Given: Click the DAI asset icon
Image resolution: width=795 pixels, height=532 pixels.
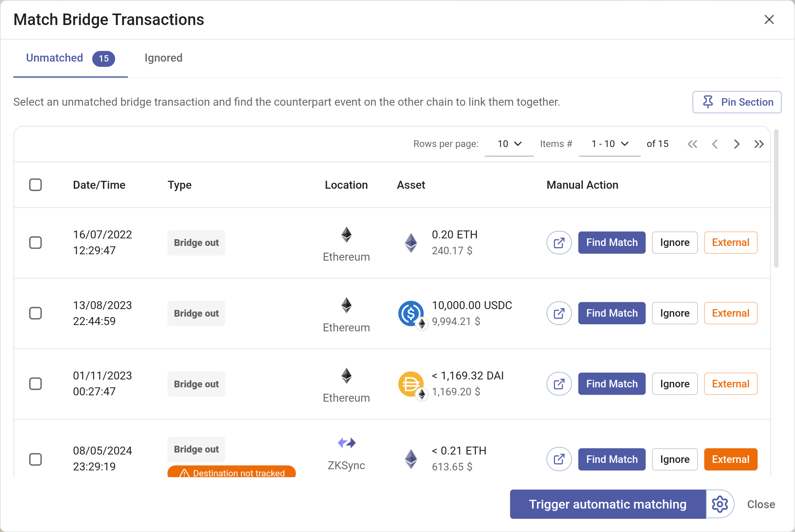Looking at the screenshot, I should pyautogui.click(x=411, y=384).
